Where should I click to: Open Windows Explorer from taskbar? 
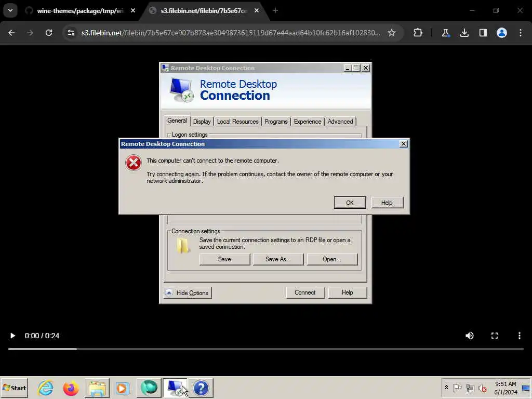click(97, 388)
